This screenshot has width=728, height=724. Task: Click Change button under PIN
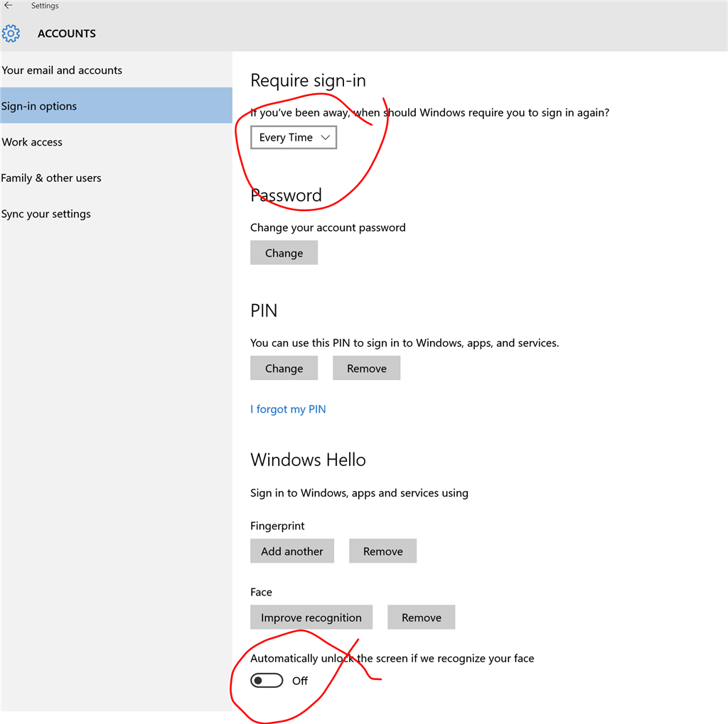284,369
